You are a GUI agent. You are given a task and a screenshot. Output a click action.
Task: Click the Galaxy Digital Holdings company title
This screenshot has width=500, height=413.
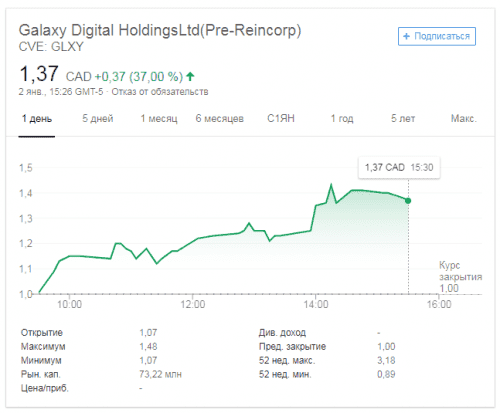coord(160,30)
